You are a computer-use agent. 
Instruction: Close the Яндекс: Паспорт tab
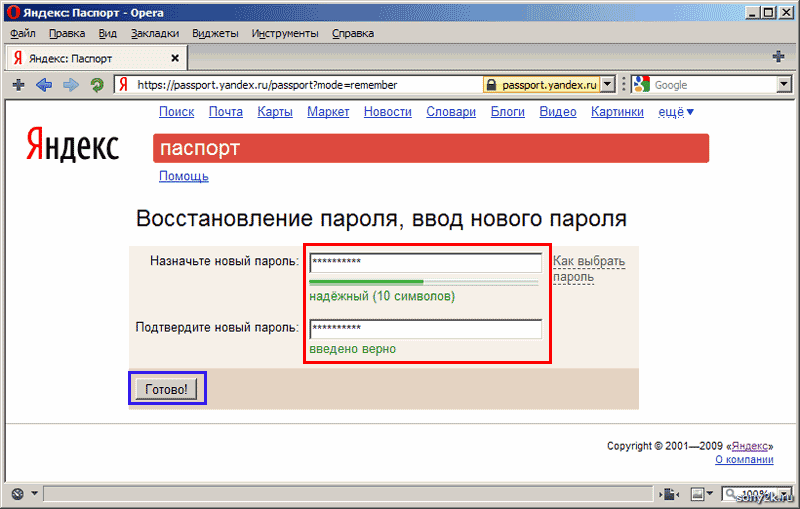pyautogui.click(x=175, y=58)
